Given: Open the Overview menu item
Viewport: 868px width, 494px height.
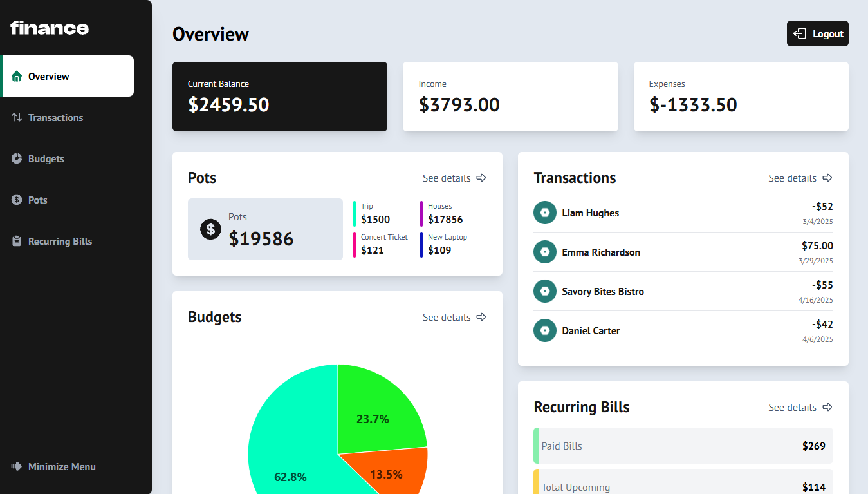Looking at the screenshot, I should click(68, 76).
